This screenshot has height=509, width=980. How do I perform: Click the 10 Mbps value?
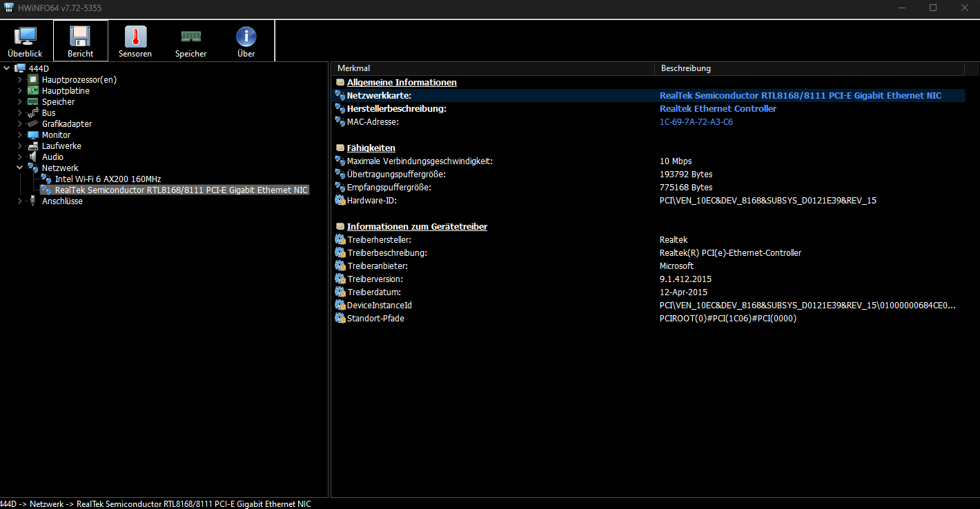[676, 161]
